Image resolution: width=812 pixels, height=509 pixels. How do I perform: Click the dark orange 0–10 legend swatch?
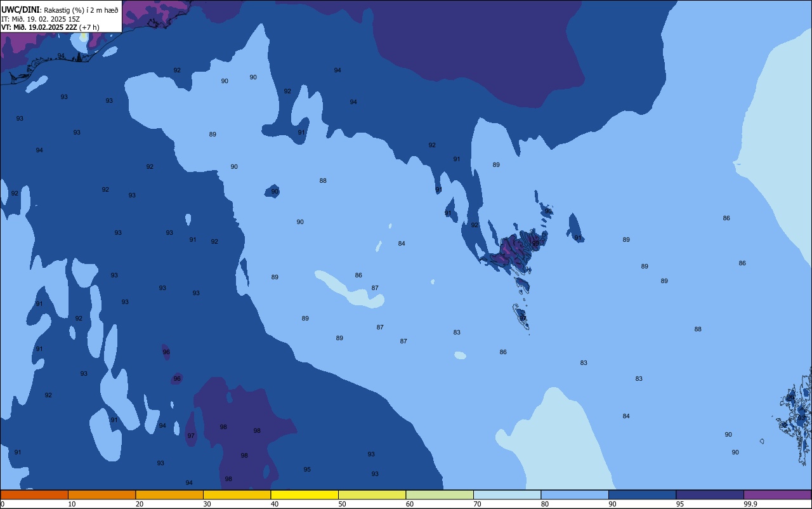pos(34,494)
